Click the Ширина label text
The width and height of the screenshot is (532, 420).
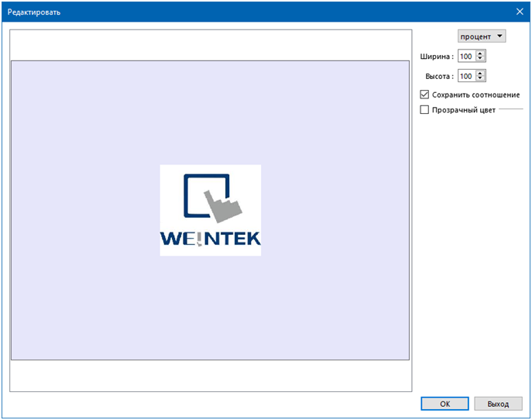point(437,57)
